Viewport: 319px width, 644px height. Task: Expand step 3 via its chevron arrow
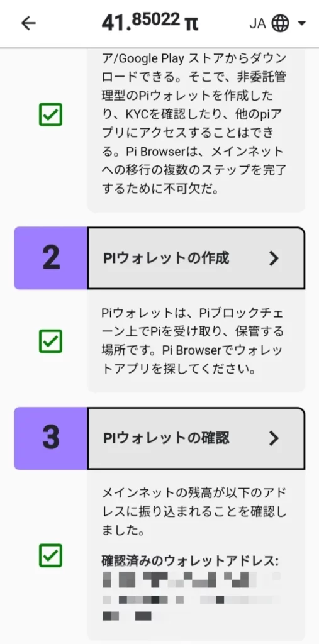[274, 438]
